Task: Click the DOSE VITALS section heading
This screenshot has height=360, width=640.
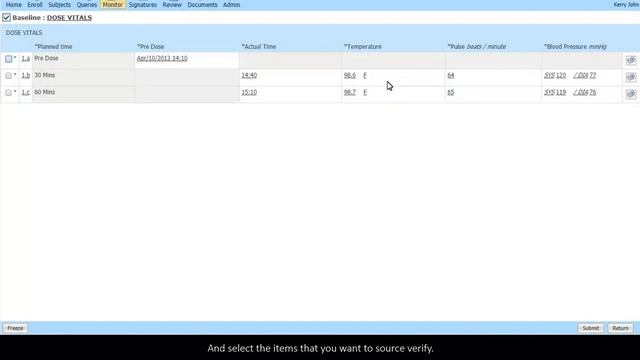Action: tap(24, 33)
